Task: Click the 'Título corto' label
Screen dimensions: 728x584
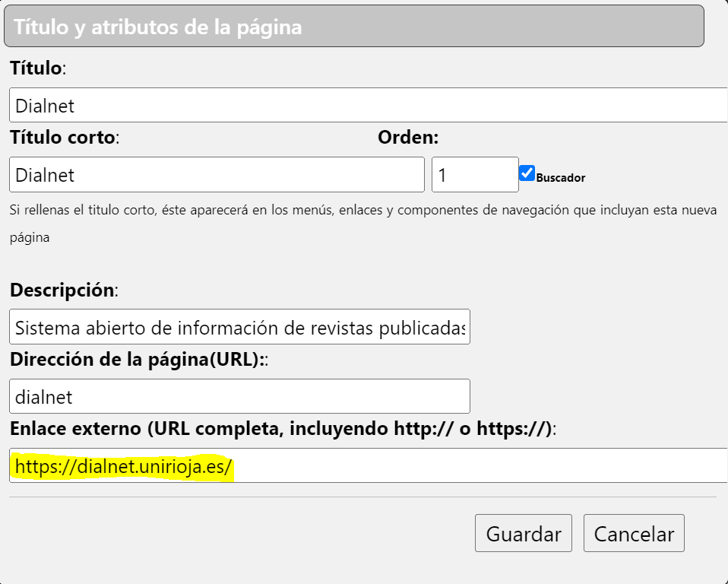Action: coord(65,138)
